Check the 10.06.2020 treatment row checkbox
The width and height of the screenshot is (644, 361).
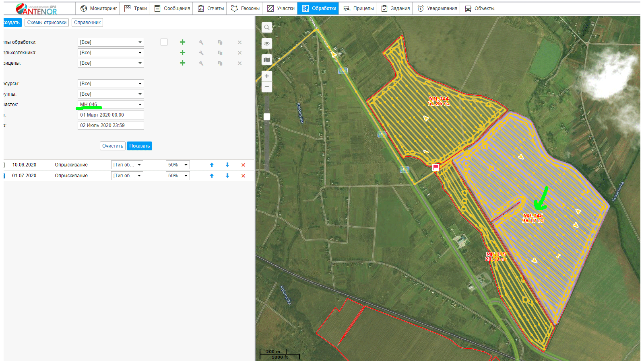4,165
